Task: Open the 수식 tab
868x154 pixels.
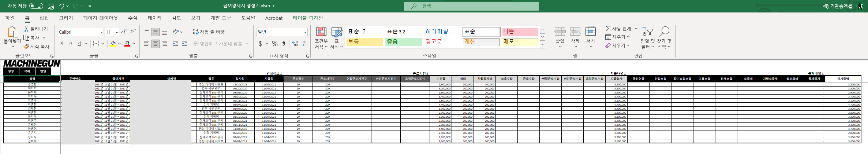Action: (132, 18)
